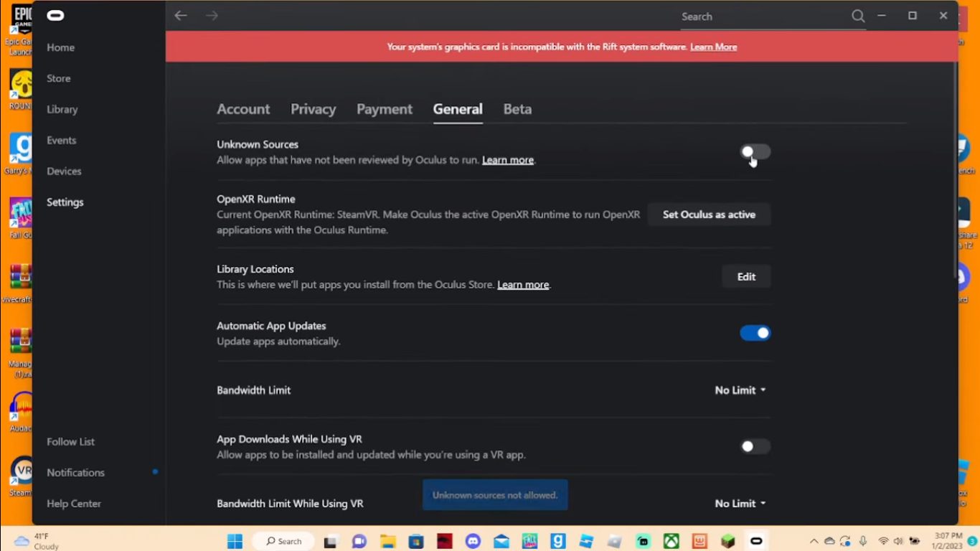Image resolution: width=980 pixels, height=551 pixels.
Task: Click the Oculus logo in the sidebar
Action: tap(55, 16)
